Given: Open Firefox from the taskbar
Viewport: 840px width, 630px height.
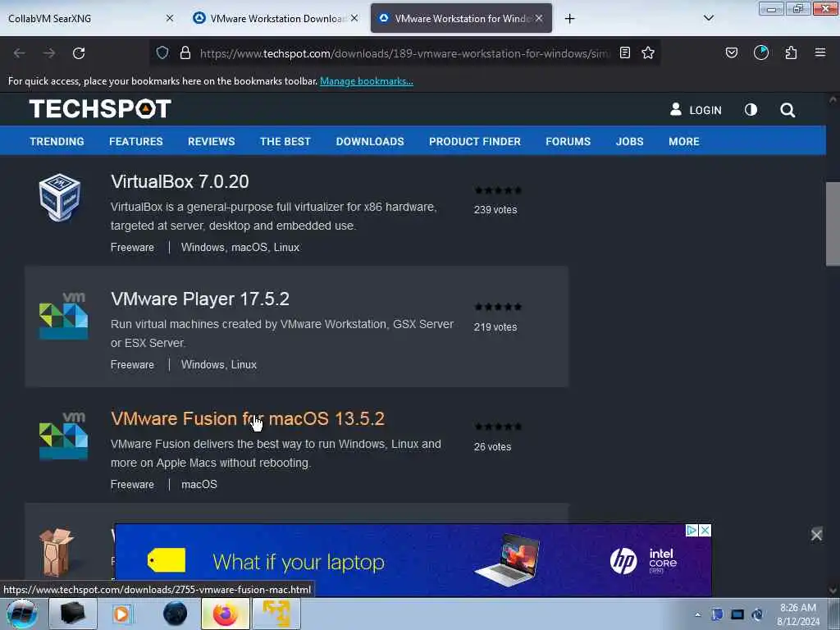Looking at the screenshot, I should 225,614.
